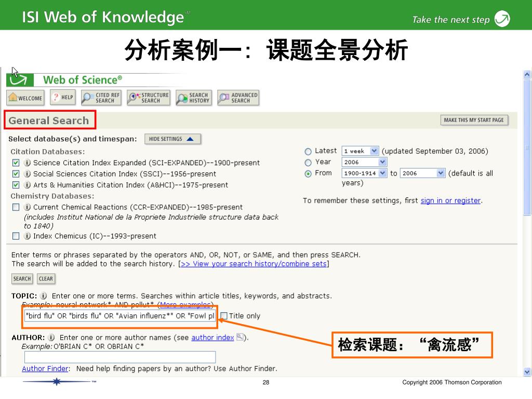Open the author index link

pyautogui.click(x=212, y=338)
